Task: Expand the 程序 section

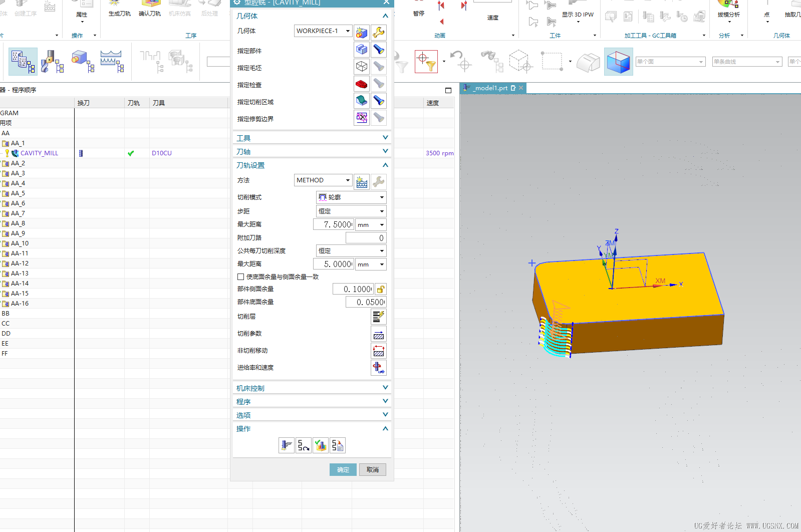Action: (x=312, y=401)
